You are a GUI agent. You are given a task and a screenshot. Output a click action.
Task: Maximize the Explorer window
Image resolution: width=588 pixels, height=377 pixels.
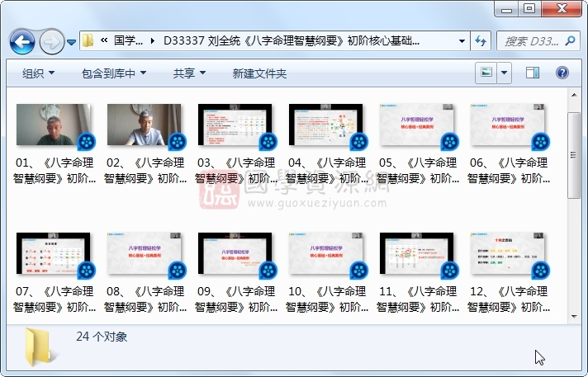529,8
